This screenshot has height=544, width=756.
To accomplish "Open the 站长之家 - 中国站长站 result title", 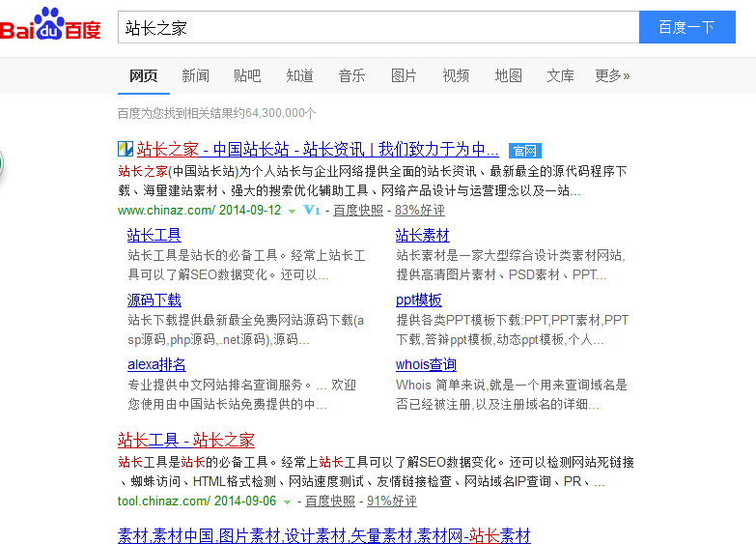I will pyautogui.click(x=318, y=149).
